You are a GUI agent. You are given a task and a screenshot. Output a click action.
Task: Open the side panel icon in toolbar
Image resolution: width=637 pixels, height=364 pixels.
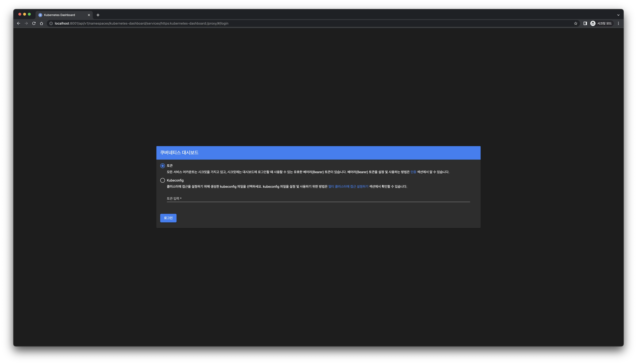[x=585, y=23]
